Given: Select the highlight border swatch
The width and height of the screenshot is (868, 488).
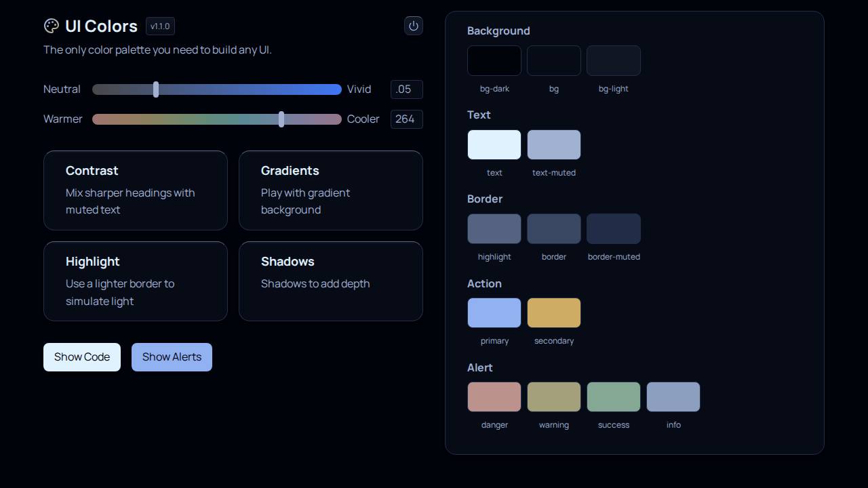Looking at the screenshot, I should (494, 228).
